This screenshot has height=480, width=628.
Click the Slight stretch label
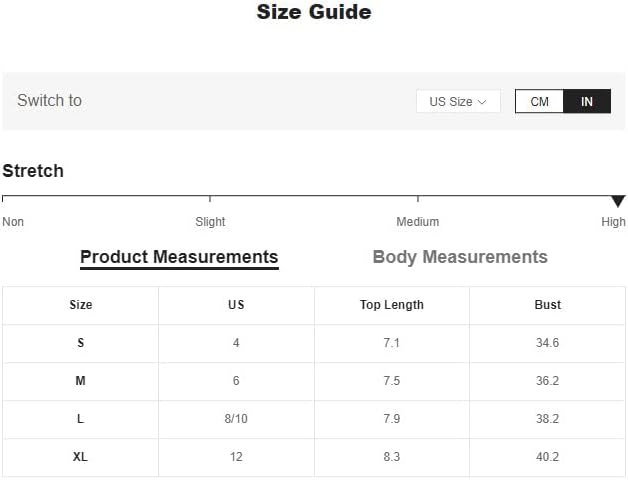click(210, 222)
